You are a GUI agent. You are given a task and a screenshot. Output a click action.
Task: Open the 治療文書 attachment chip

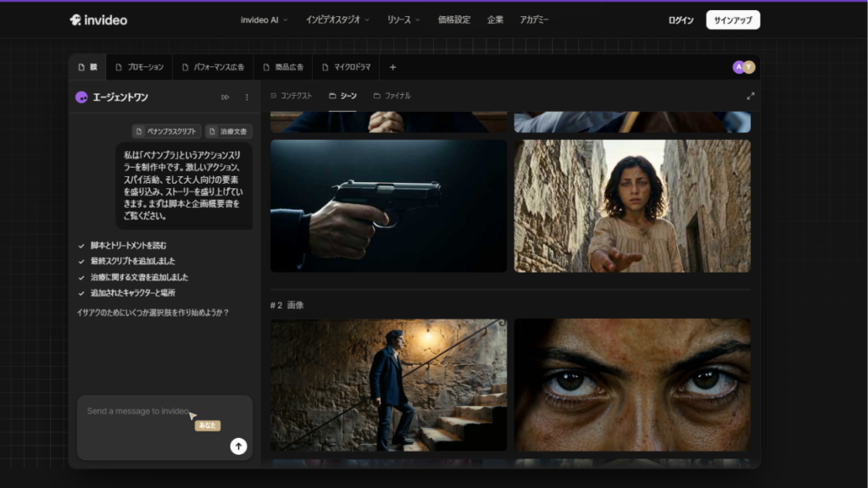click(229, 131)
